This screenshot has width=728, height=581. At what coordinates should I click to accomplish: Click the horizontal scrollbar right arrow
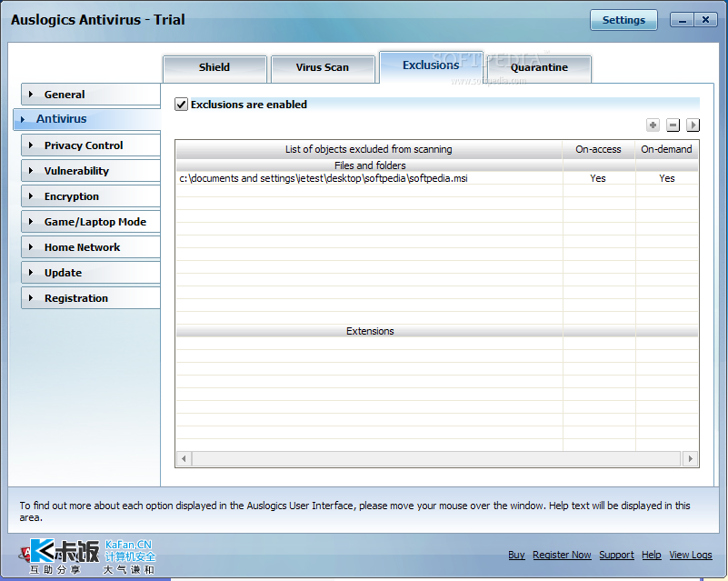click(691, 459)
